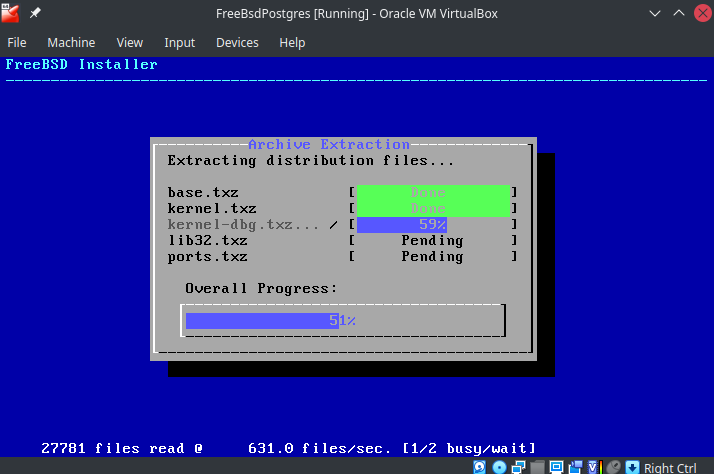The height and width of the screenshot is (474, 714).
Task: Open the Input menu
Action: point(179,42)
